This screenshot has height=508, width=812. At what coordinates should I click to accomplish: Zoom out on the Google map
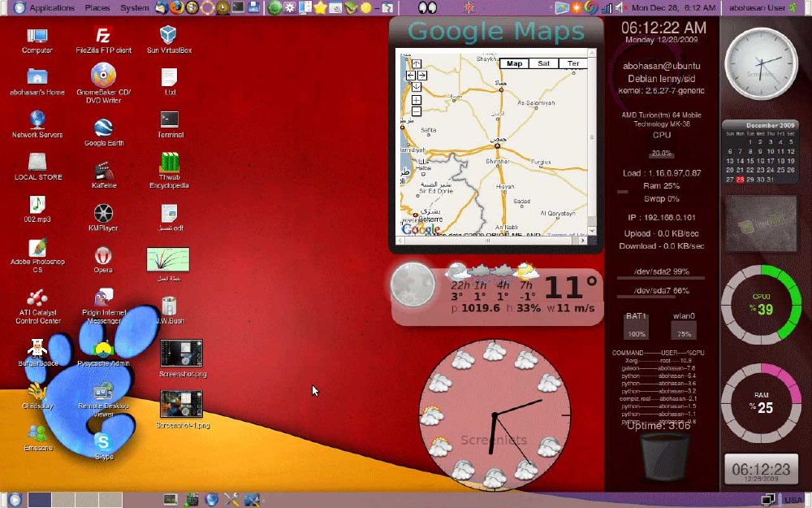click(417, 111)
